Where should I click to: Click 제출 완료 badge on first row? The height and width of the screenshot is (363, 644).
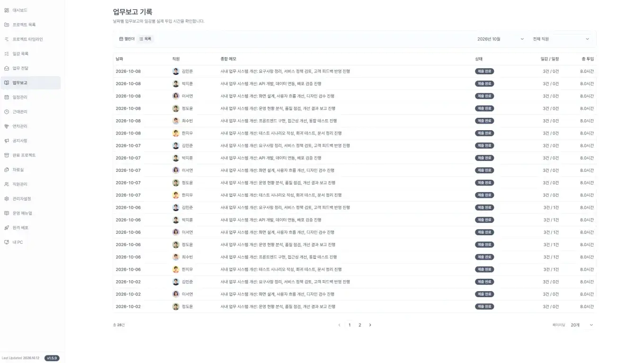pyautogui.click(x=484, y=71)
